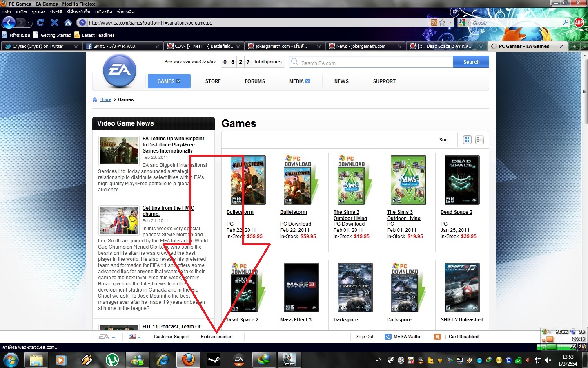
Task: Switch to Crytek (Crysis) on Twitter tab
Action: point(41,47)
